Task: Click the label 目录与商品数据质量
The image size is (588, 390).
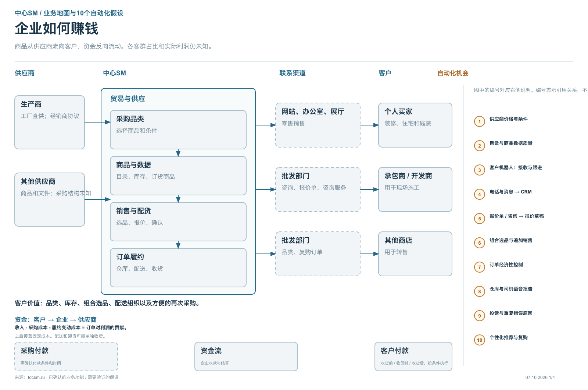Action: coord(511,143)
